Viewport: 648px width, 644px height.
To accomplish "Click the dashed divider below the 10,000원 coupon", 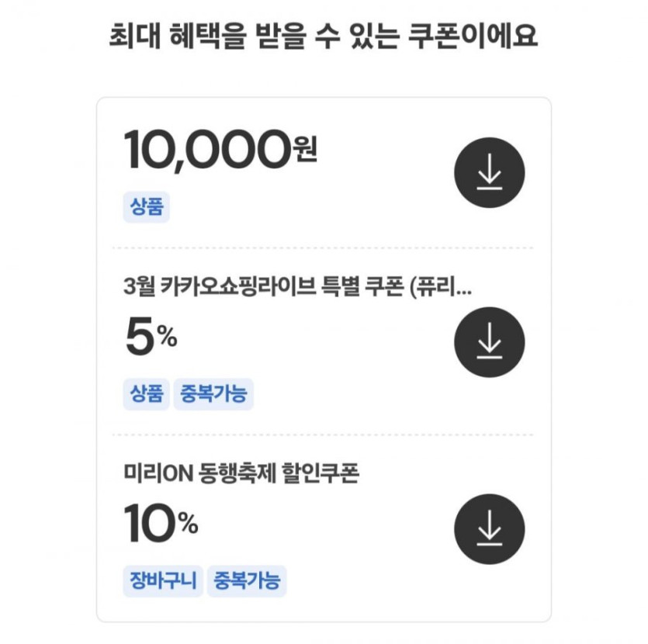I will pos(324,248).
